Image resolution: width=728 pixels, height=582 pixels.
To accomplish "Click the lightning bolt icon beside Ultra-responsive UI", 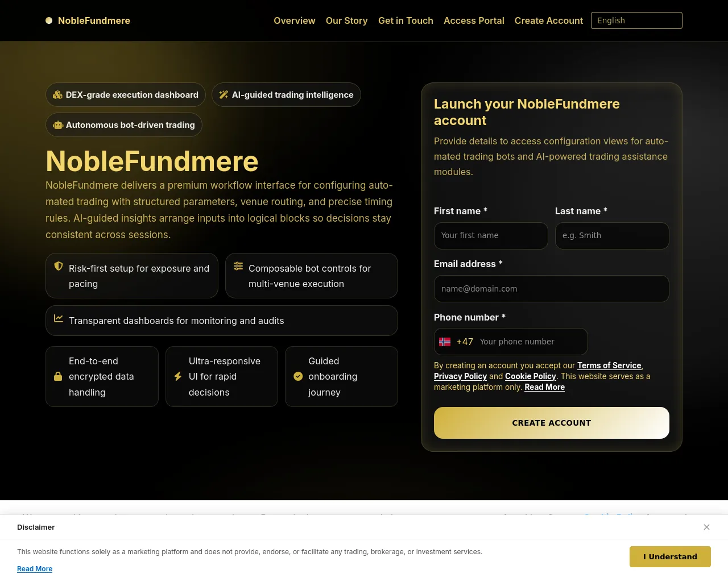I will coord(178,376).
